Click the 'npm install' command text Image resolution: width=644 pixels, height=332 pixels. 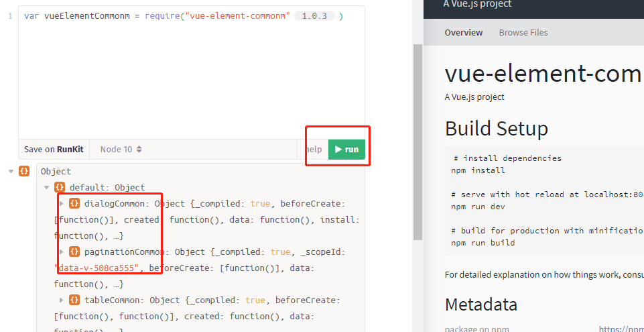point(478,170)
